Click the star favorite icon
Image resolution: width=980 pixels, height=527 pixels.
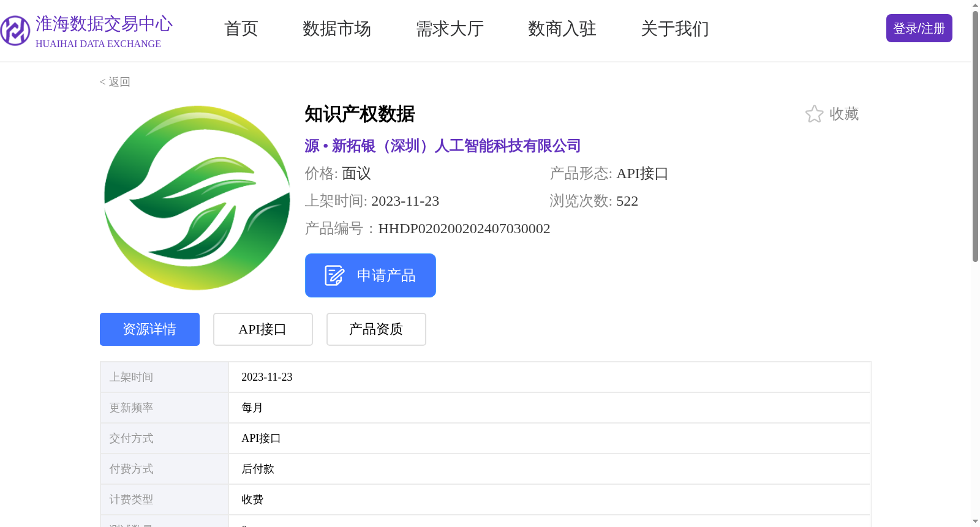[x=814, y=114]
